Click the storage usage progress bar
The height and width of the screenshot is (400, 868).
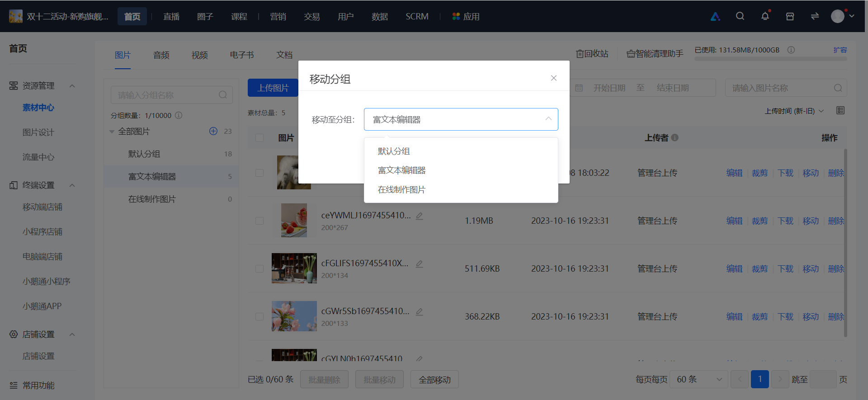[771, 58]
